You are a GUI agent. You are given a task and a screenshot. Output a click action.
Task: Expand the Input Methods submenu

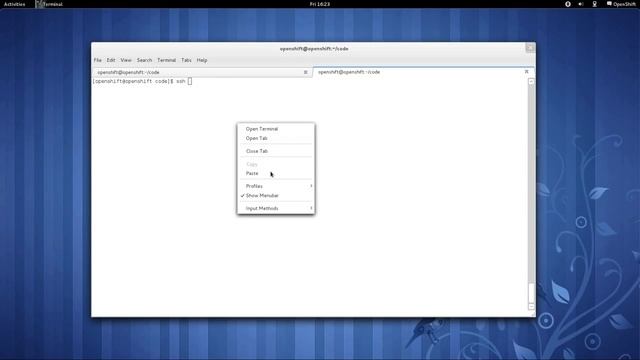[276, 208]
